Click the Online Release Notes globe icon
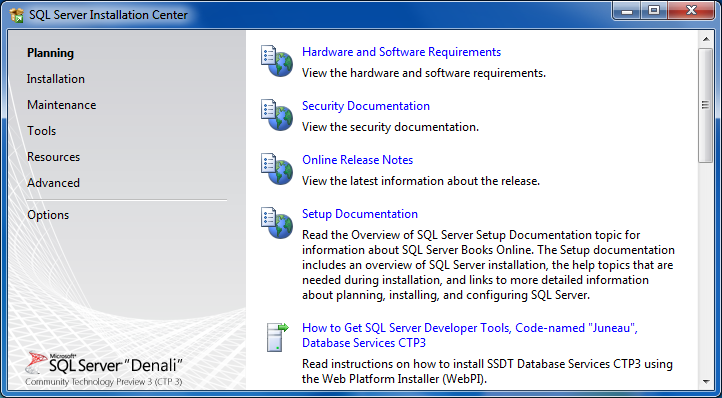Viewport: 722px width, 398px height. point(277,169)
